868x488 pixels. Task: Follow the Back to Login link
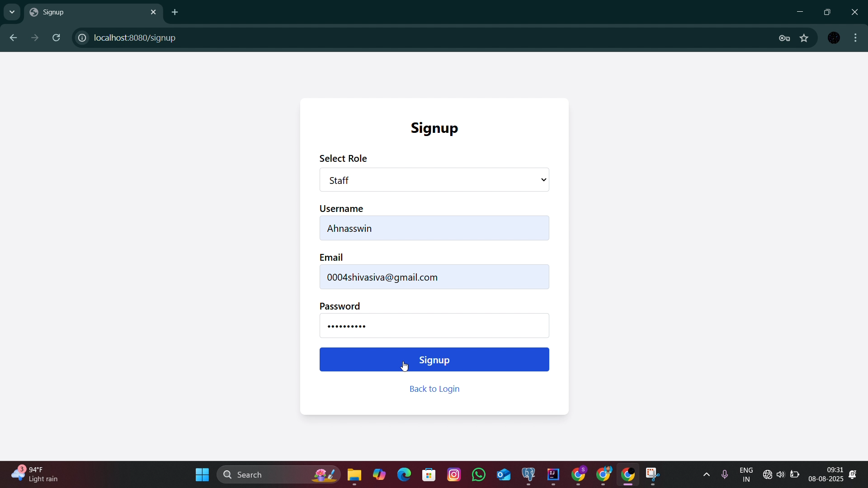(434, 389)
